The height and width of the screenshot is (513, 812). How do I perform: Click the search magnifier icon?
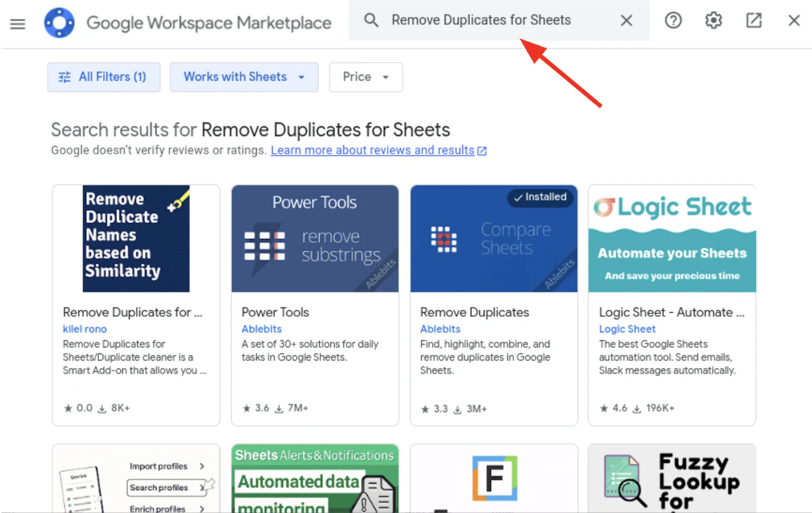(x=371, y=20)
